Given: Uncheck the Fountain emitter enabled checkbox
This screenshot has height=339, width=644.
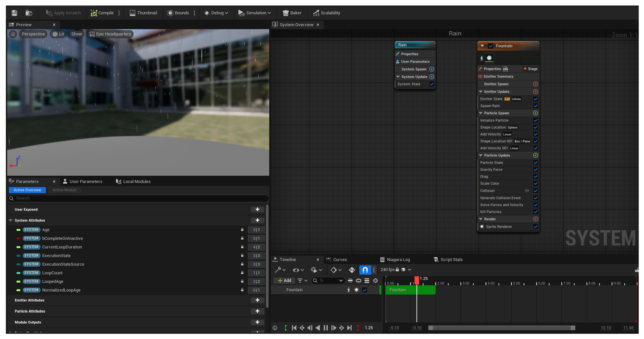Looking at the screenshot, I should pos(490,46).
